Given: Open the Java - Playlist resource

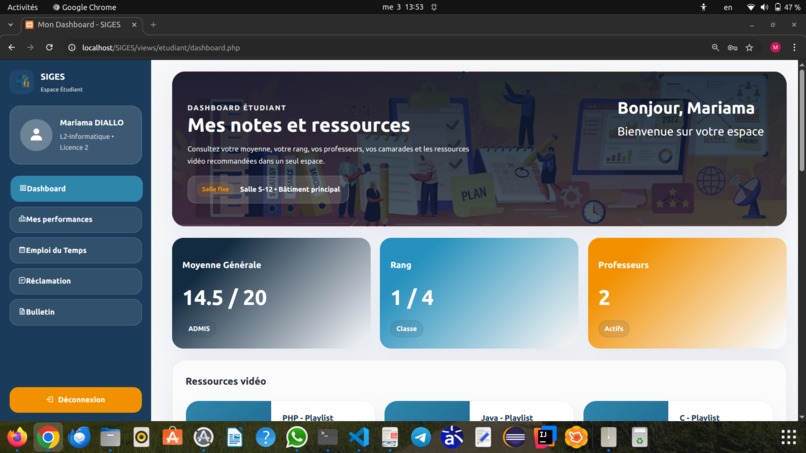Looking at the screenshot, I should coord(507,418).
